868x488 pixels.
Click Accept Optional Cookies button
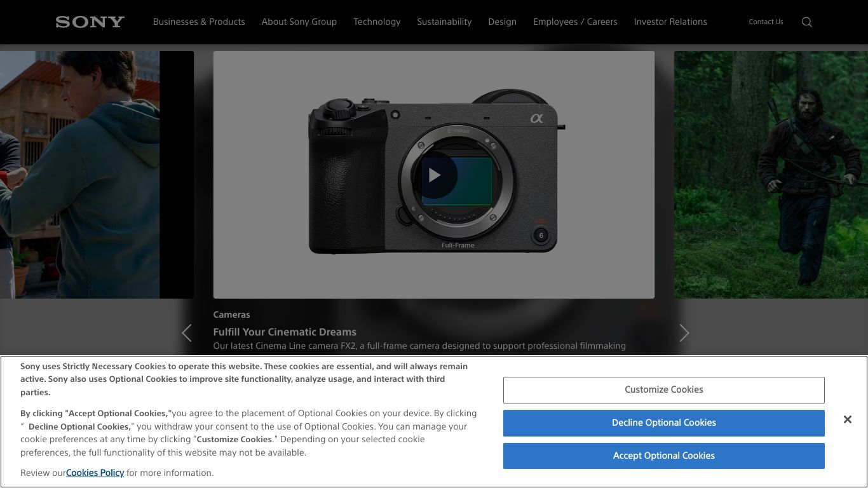coord(664,456)
